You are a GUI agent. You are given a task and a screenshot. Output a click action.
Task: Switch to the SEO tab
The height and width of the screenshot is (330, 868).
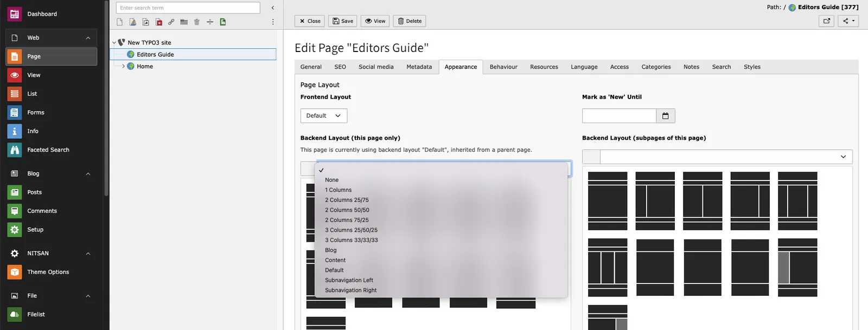340,67
